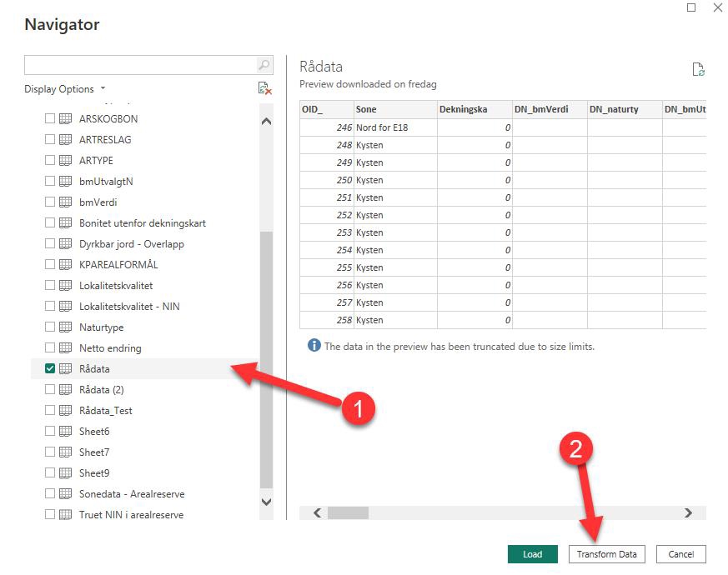Enable the Netto endring checkbox

pyautogui.click(x=50, y=347)
